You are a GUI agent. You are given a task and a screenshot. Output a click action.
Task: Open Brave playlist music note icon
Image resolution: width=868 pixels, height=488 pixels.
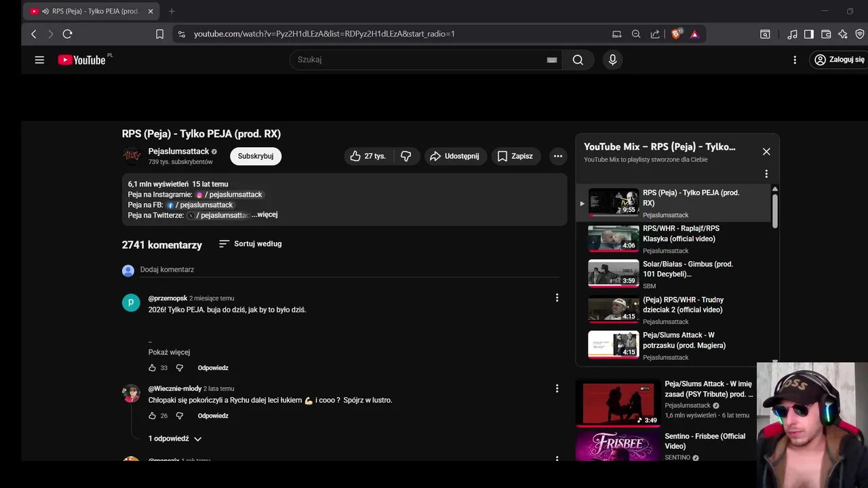pos(792,34)
